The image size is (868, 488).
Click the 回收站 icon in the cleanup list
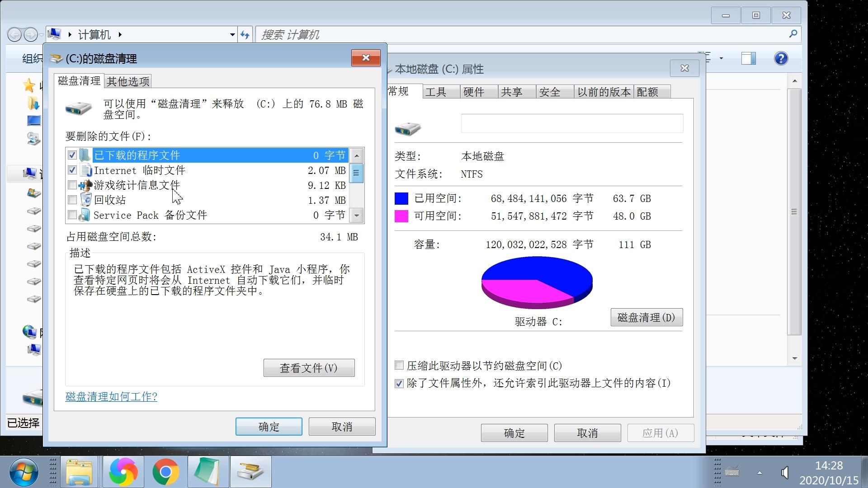pos(85,200)
